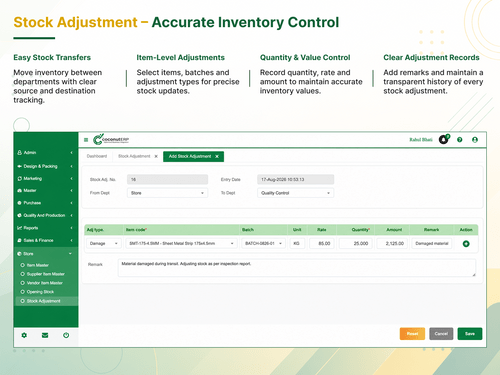Click the Admin user icon in the sidebar
This screenshot has height=375, width=500.
[19, 152]
